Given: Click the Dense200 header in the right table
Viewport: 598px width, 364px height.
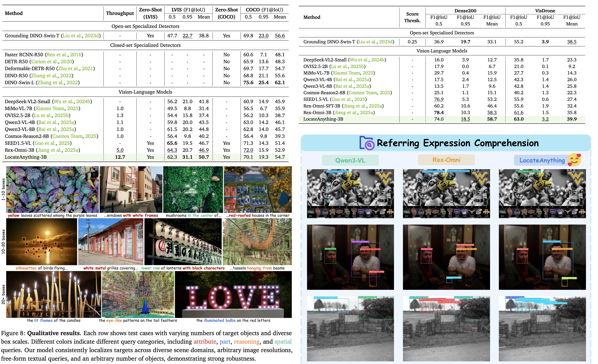Looking at the screenshot, I should (x=465, y=11).
